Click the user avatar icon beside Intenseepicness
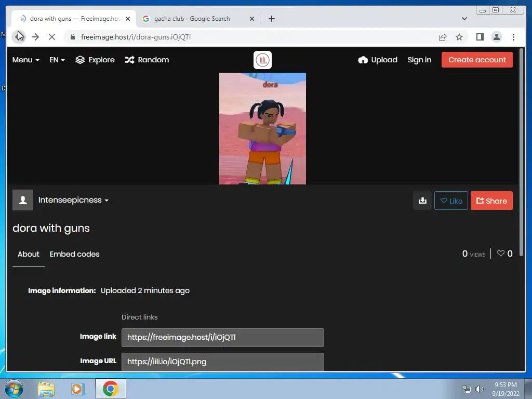Viewport: 532px width, 399px height. point(23,200)
